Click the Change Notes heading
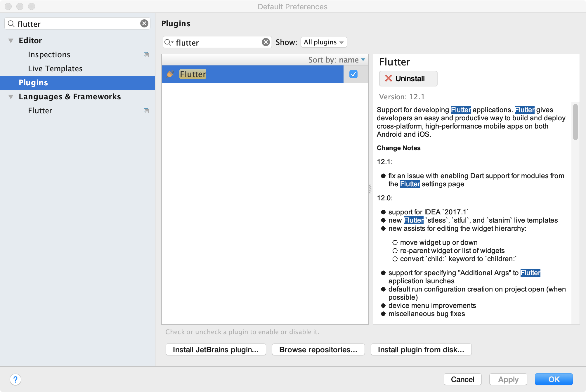Image resolution: width=586 pixels, height=392 pixels. [x=398, y=148]
